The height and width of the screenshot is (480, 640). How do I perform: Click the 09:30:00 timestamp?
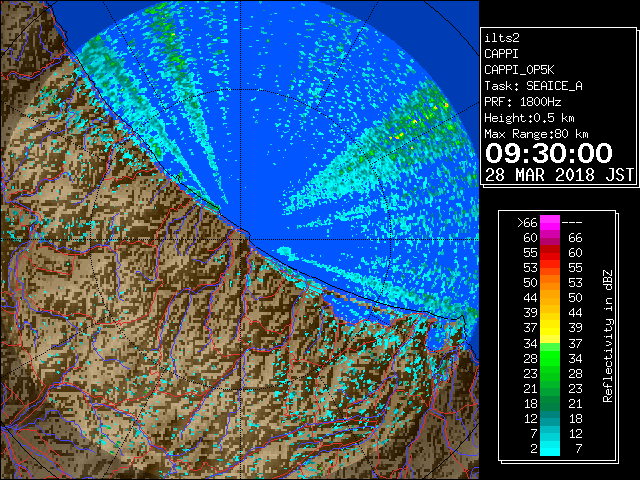[x=549, y=153]
